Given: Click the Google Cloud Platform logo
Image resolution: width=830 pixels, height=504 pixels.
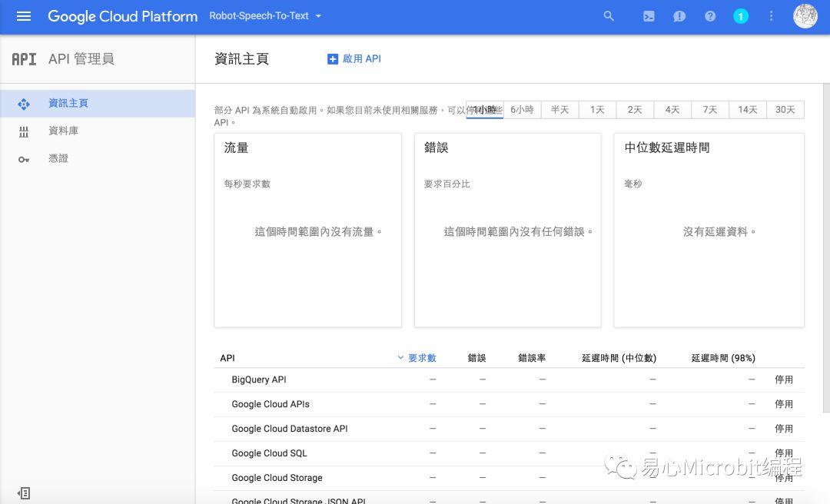Looking at the screenshot, I should click(x=122, y=16).
